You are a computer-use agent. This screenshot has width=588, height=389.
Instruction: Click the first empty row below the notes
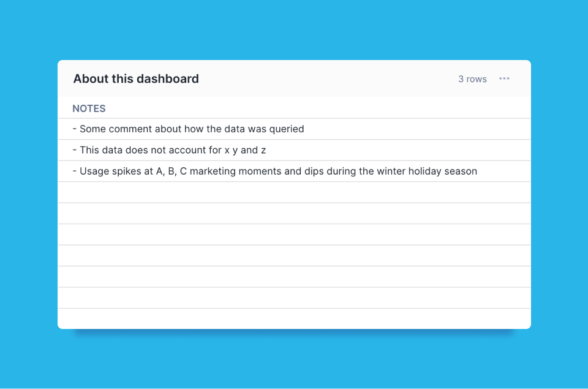[294, 192]
